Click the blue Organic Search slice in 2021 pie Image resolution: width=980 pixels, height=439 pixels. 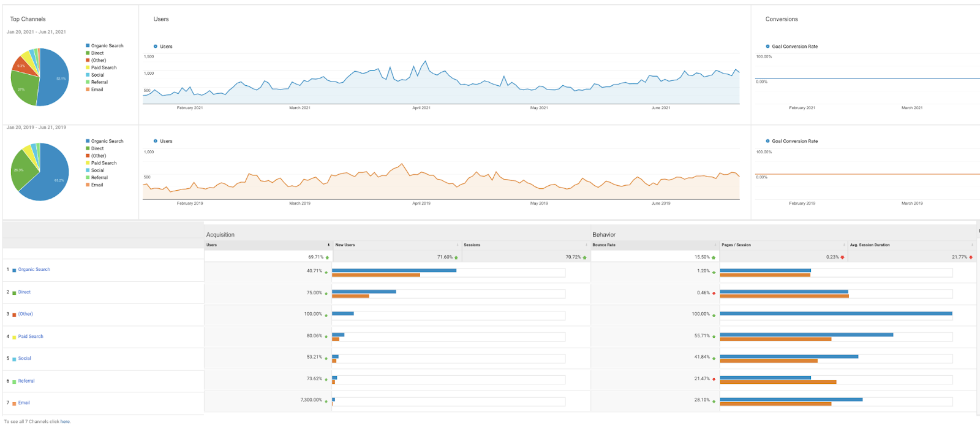(54, 78)
